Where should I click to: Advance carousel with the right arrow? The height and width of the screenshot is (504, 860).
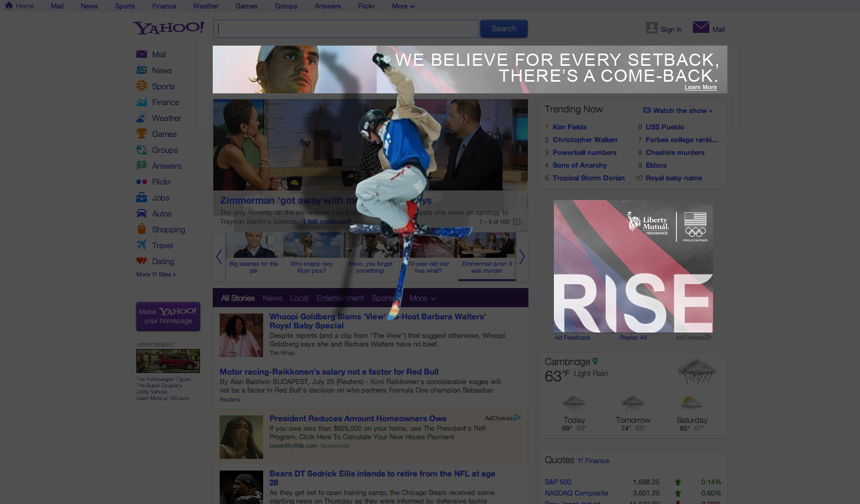pos(522,257)
